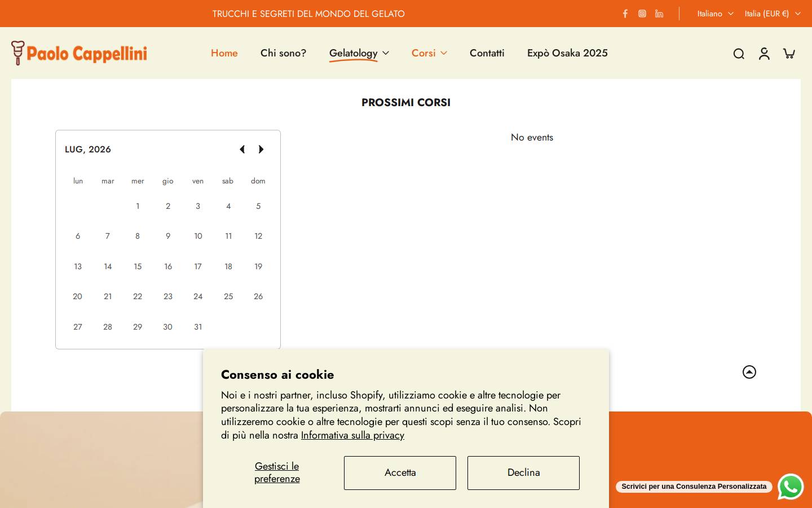The image size is (812, 508).
Task: Open the LinkedIn social link icon
Action: pyautogui.click(x=659, y=14)
